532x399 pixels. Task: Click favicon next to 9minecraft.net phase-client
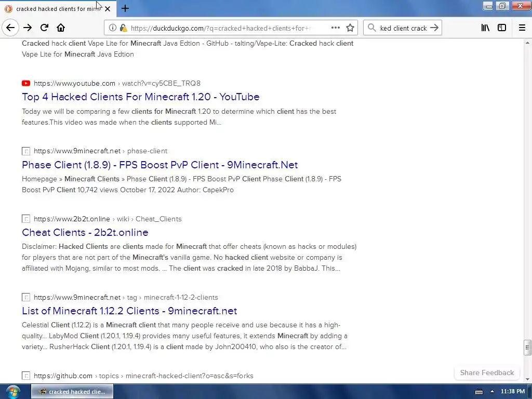(26, 151)
